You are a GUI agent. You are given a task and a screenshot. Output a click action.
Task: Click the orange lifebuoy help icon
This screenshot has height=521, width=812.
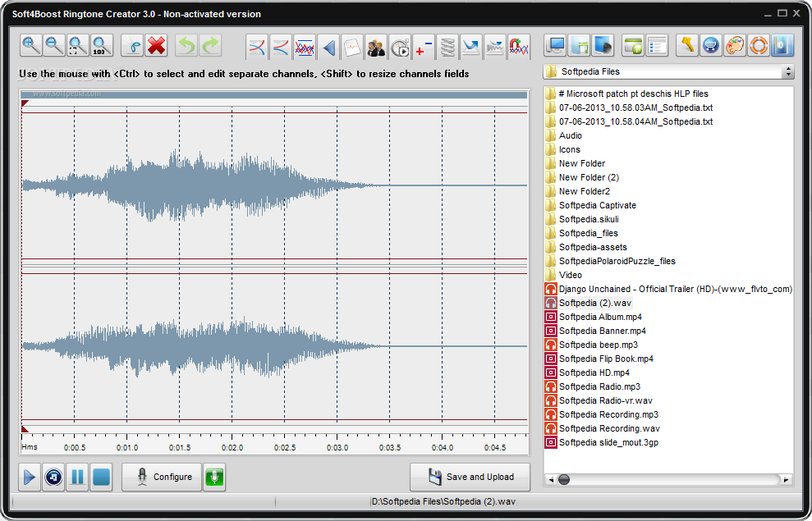759,45
